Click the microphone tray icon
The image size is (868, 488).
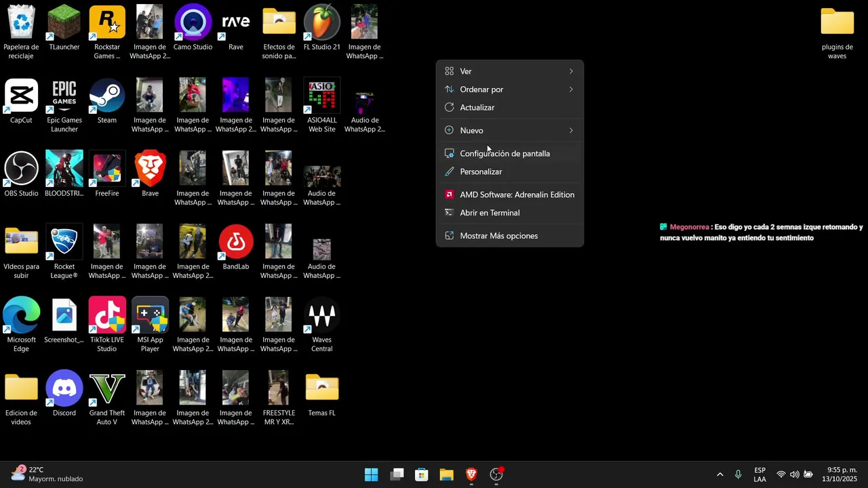click(x=738, y=474)
